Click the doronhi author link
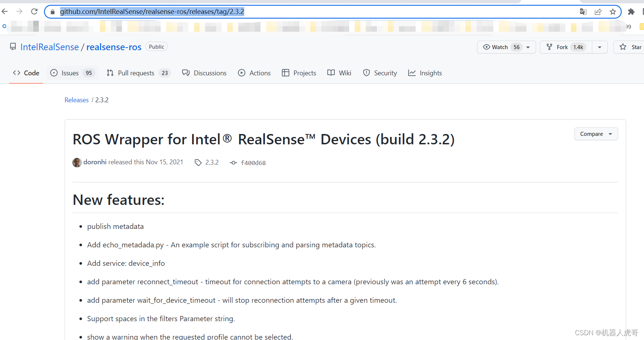 click(95, 162)
